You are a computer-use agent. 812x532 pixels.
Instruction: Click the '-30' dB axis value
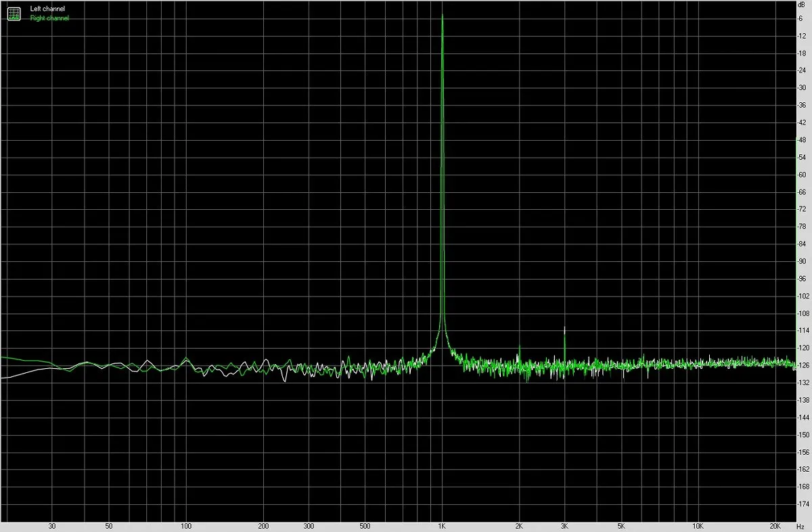click(x=802, y=88)
